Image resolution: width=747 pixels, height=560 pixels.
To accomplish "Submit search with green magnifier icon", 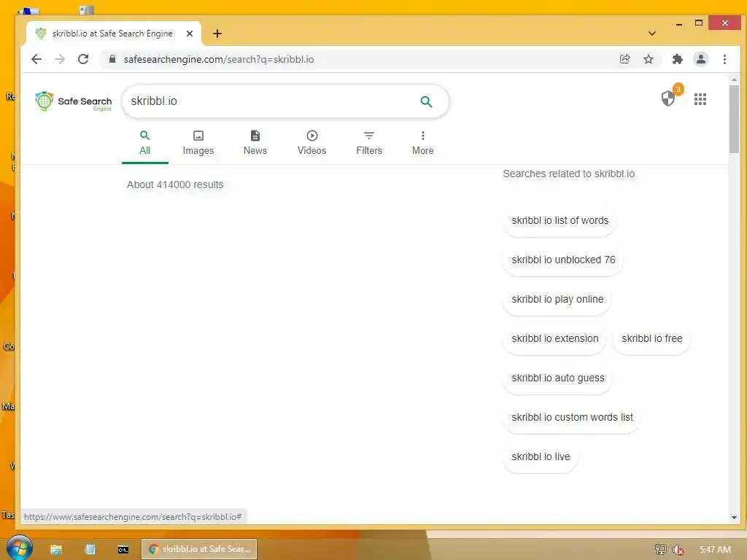I will (426, 101).
